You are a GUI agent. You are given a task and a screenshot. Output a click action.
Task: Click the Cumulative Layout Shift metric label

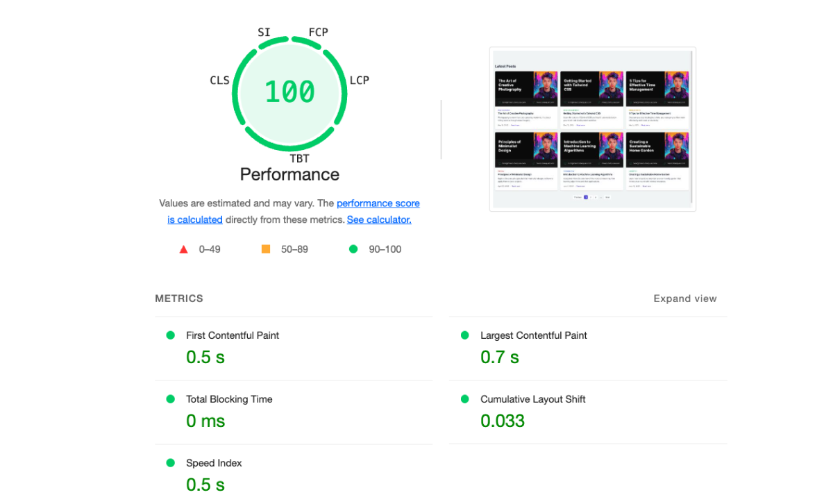pos(533,399)
